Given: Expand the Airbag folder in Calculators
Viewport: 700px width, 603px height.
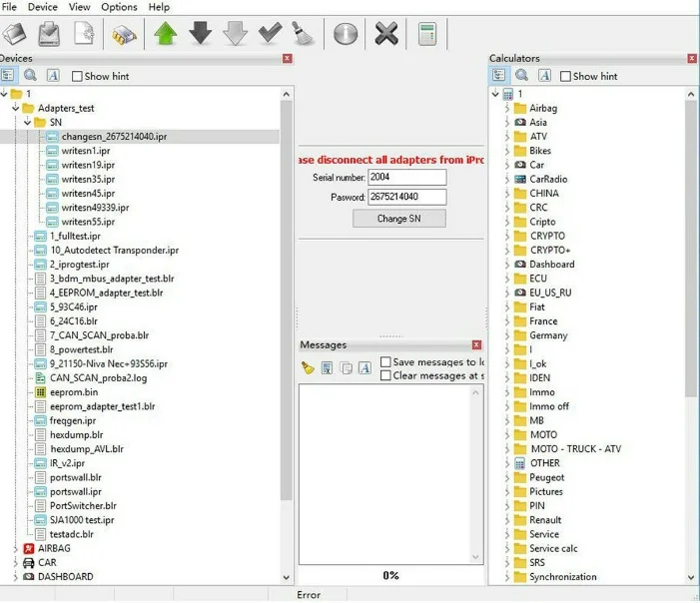Looking at the screenshot, I should coord(506,108).
